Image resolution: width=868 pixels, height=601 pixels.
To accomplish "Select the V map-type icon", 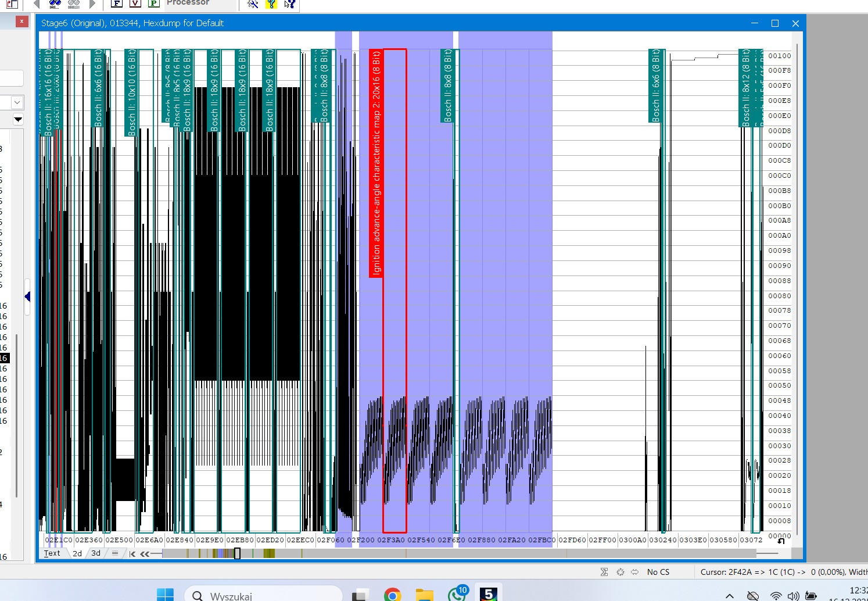I will click(135, 4).
